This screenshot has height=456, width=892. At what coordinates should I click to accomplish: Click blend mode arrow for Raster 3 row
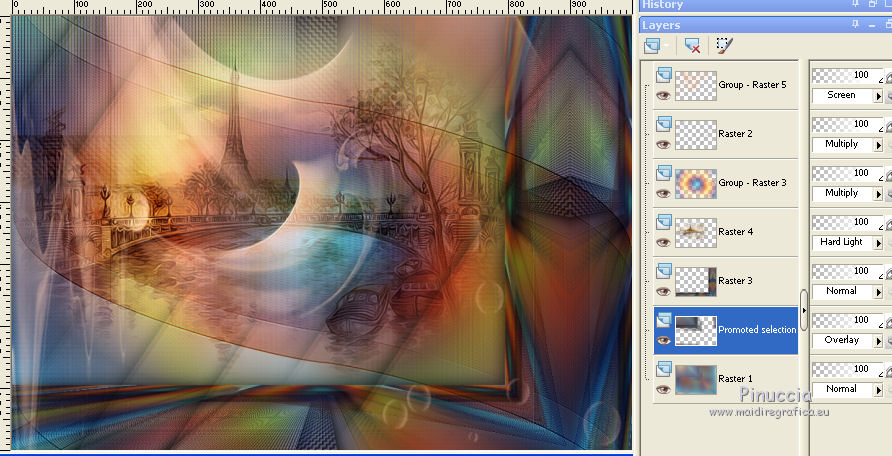pyautogui.click(x=878, y=292)
